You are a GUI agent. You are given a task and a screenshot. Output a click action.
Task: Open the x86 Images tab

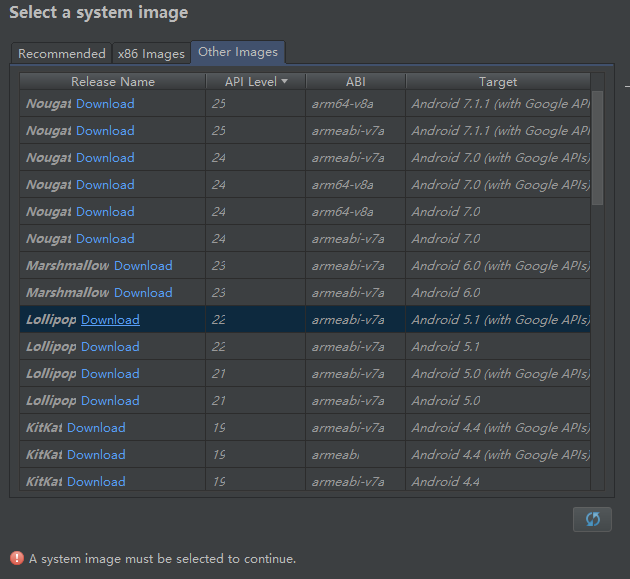tap(151, 53)
